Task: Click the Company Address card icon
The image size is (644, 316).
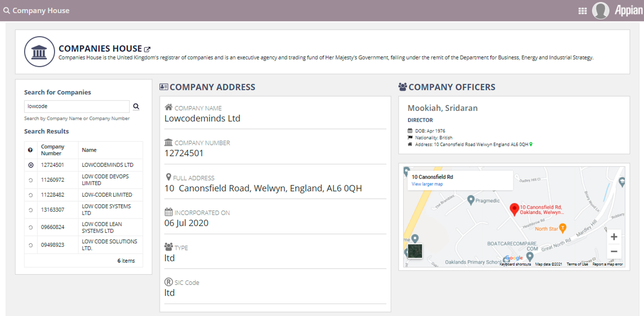Action: [164, 87]
